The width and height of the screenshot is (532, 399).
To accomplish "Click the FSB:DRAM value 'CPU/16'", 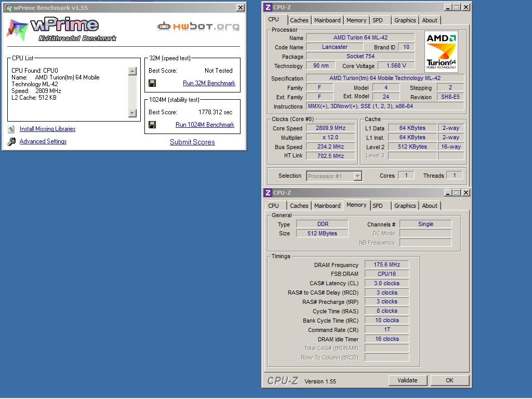I will [x=387, y=274].
